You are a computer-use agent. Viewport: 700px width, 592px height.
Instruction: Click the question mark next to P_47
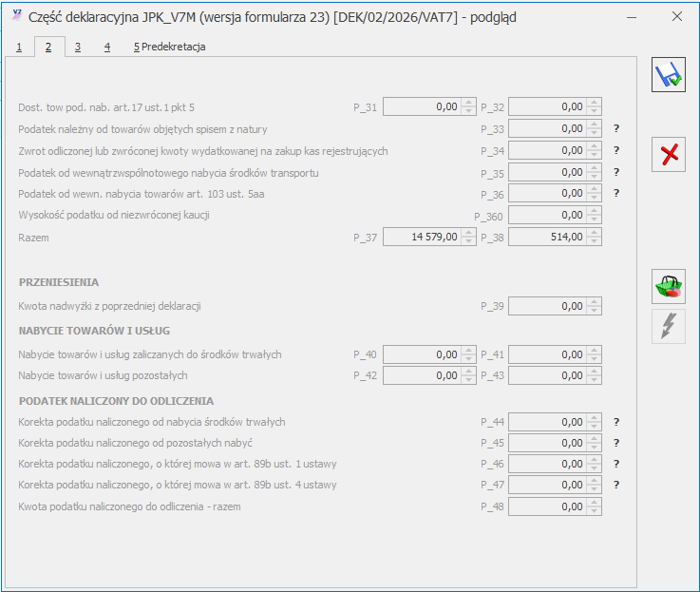coord(616,485)
